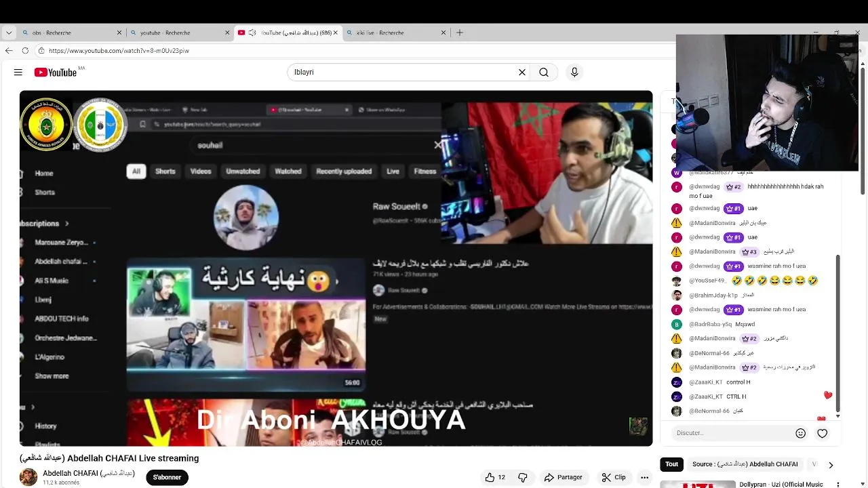Click 'Abdellah CHAFAI Live streaming' video title
The height and width of the screenshot is (488, 868).
coord(109,458)
